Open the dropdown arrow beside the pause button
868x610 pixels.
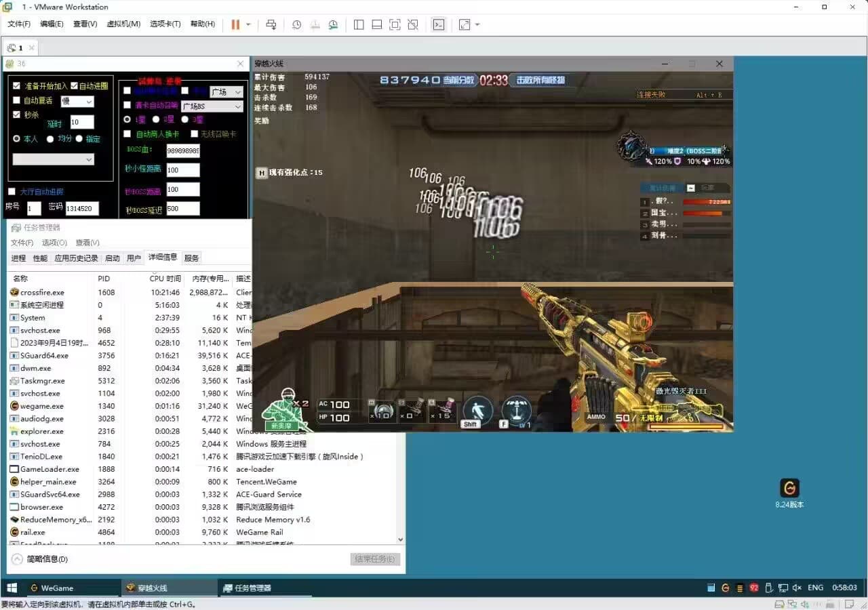click(248, 24)
